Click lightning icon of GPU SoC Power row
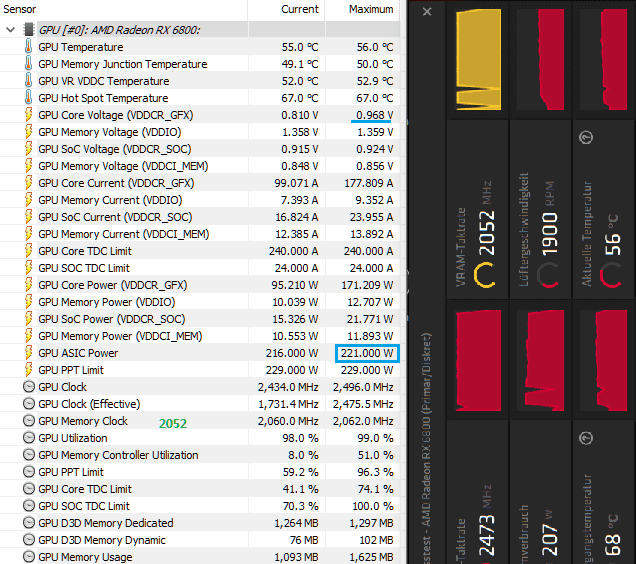The height and width of the screenshot is (564, 636). (x=28, y=319)
